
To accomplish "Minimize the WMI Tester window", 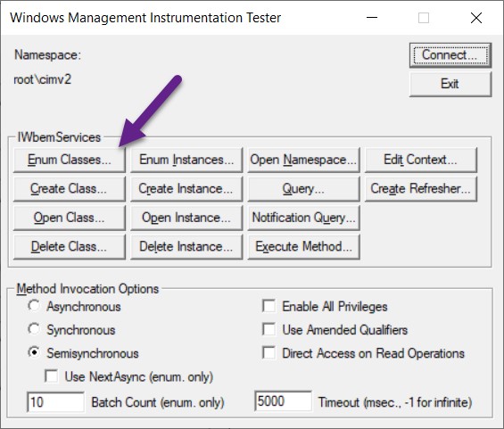I will tap(372, 18).
